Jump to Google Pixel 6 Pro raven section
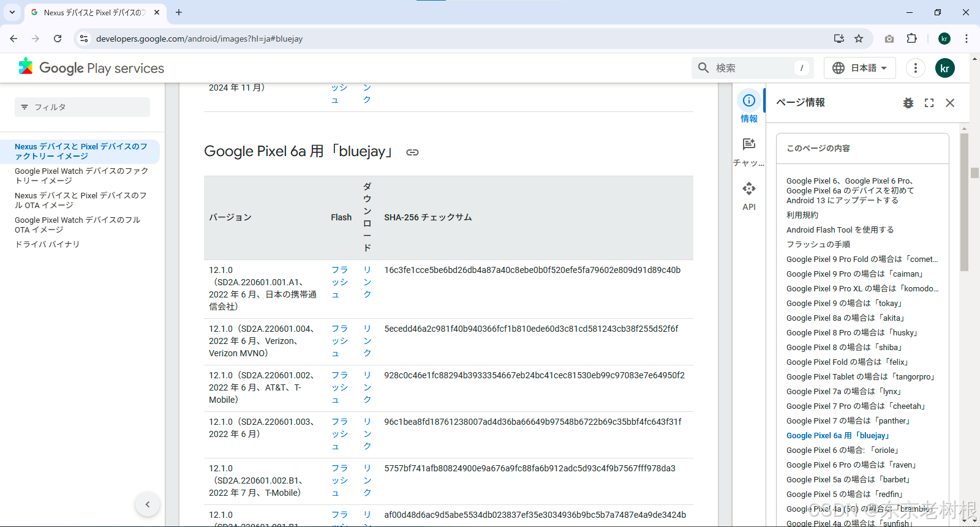This screenshot has height=527, width=980. coord(851,465)
